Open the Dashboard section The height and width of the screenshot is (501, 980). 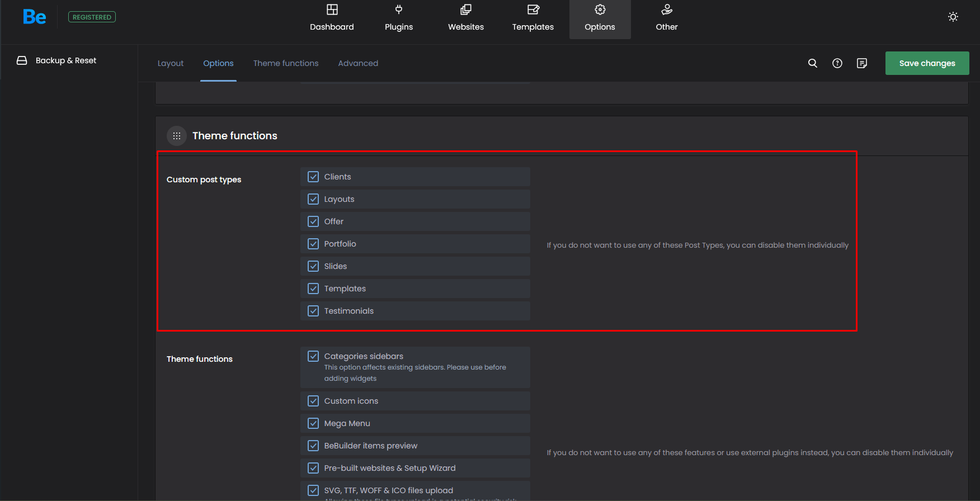332,18
